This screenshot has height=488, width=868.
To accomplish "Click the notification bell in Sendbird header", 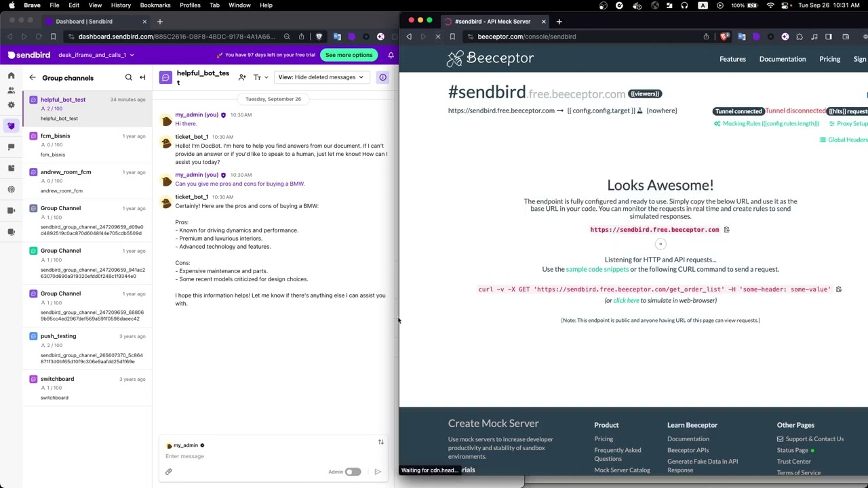I will pos(391,55).
